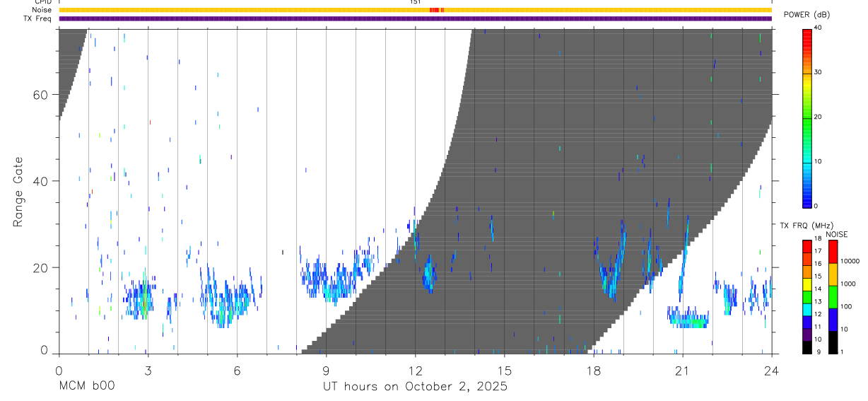The height and width of the screenshot is (401, 868).
Task: Click the '1' label on the NOISE scale
Action: [843, 352]
